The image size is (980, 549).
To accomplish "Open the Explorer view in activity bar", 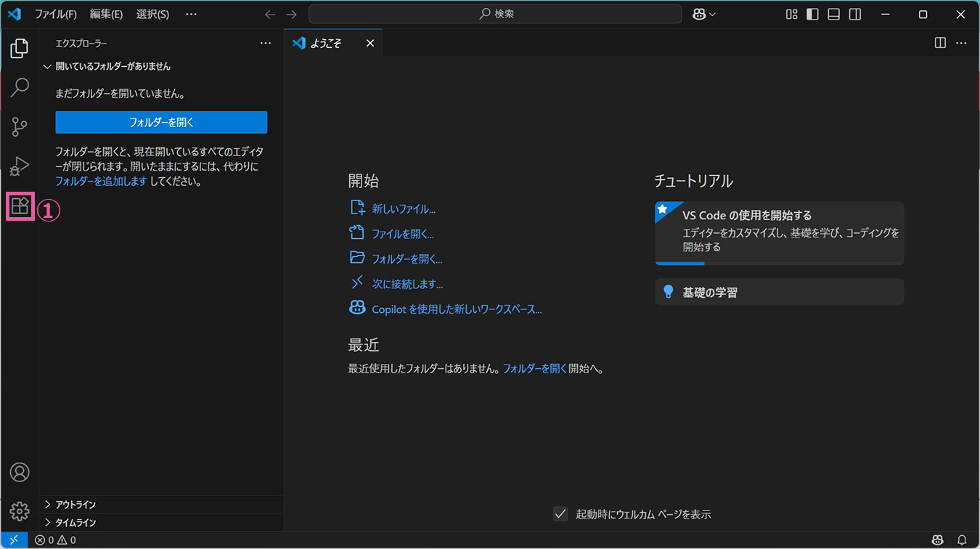I will 20,49.
